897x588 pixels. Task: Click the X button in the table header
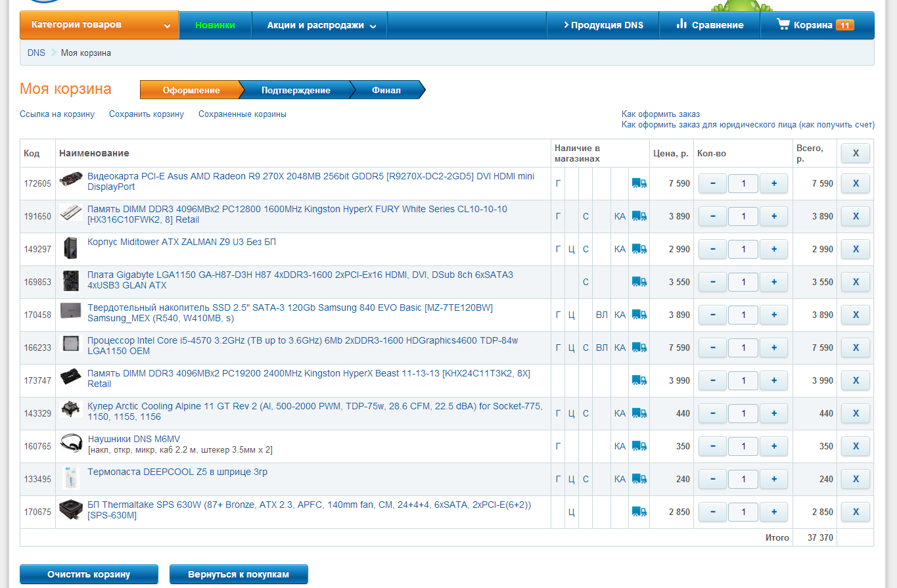pyautogui.click(x=855, y=153)
